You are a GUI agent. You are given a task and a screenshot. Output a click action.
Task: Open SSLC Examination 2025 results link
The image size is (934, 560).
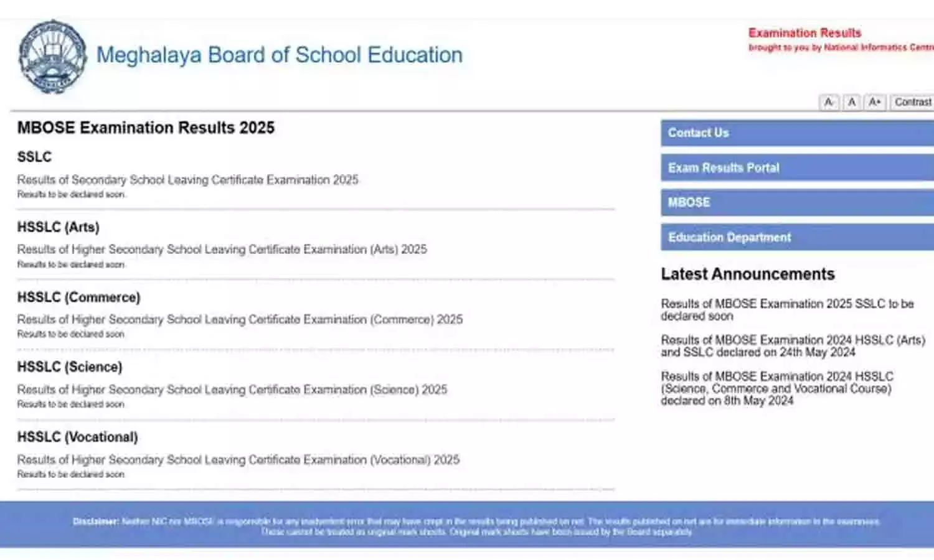[187, 180]
